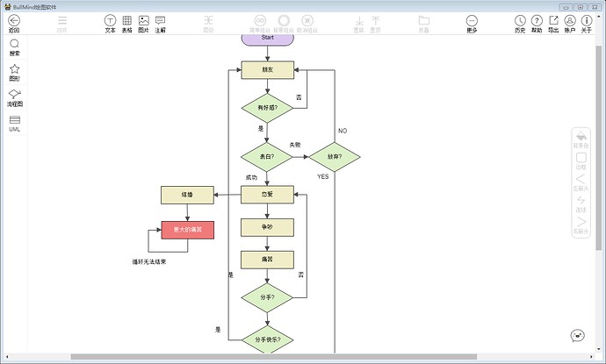Select the red 更大的痛苦 box

(187, 230)
